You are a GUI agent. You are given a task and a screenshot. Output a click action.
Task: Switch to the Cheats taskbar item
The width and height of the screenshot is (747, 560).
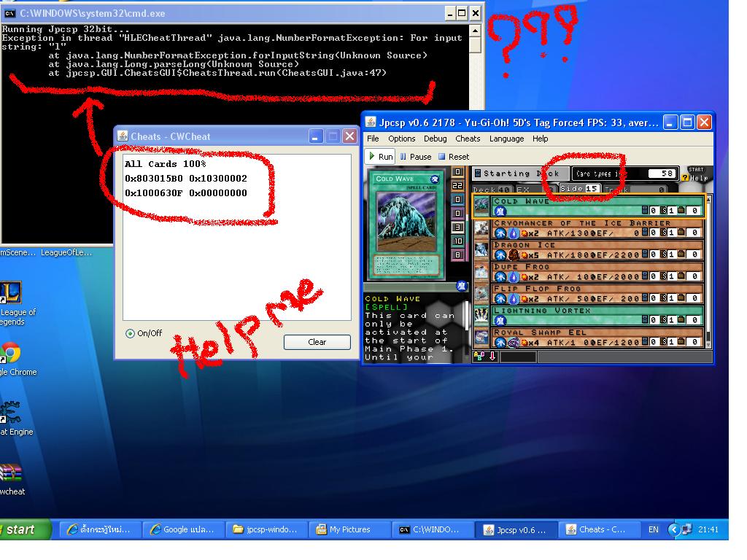pos(598,529)
